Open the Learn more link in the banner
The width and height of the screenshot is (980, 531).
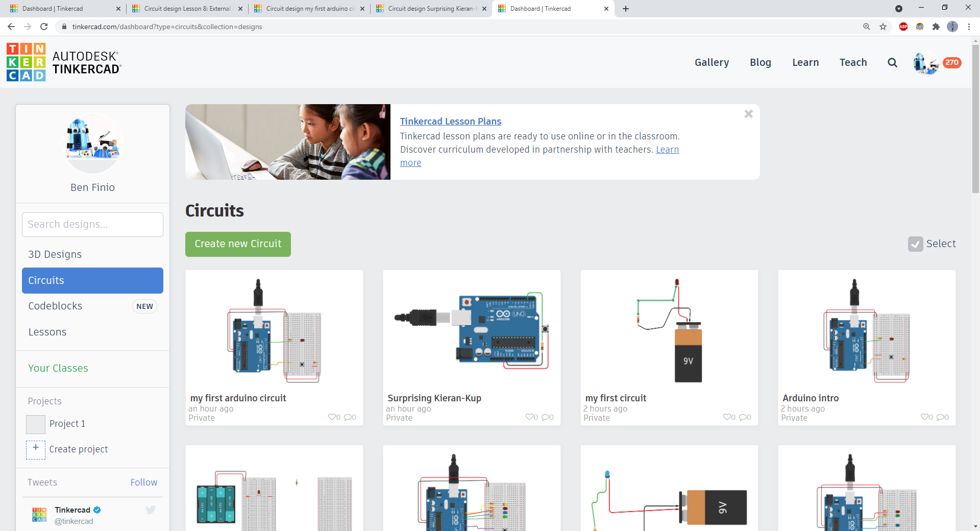tap(667, 150)
